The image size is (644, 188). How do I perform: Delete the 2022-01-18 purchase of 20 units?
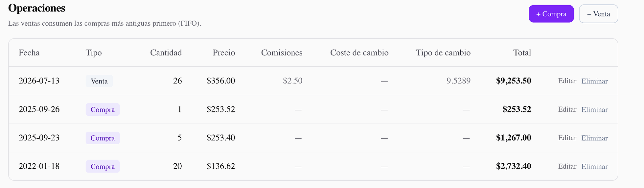594,166
